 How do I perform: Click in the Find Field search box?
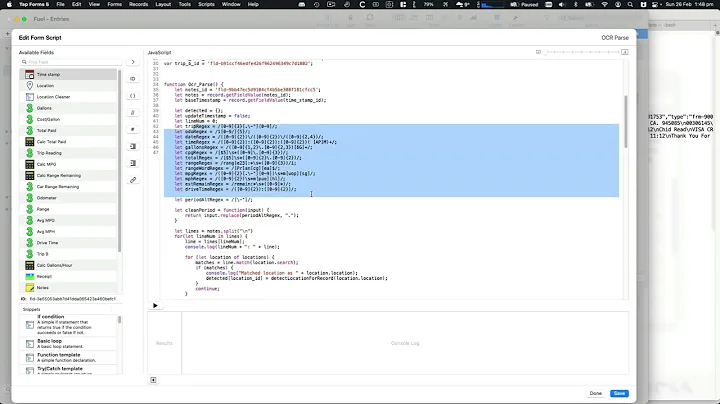pos(71,62)
